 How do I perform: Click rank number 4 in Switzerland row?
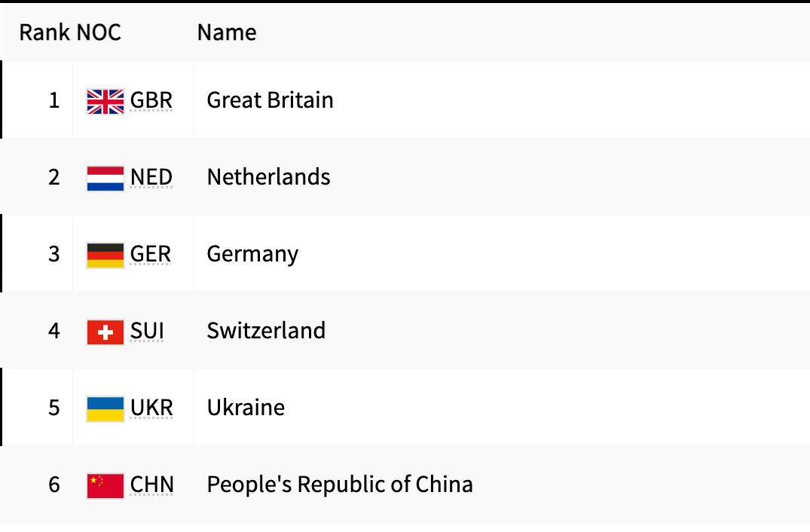(53, 331)
